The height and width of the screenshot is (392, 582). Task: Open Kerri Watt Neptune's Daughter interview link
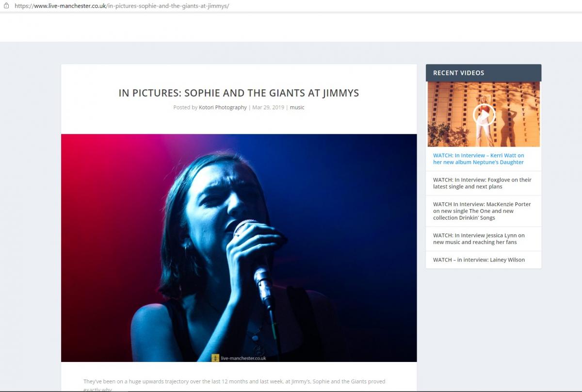coord(478,159)
